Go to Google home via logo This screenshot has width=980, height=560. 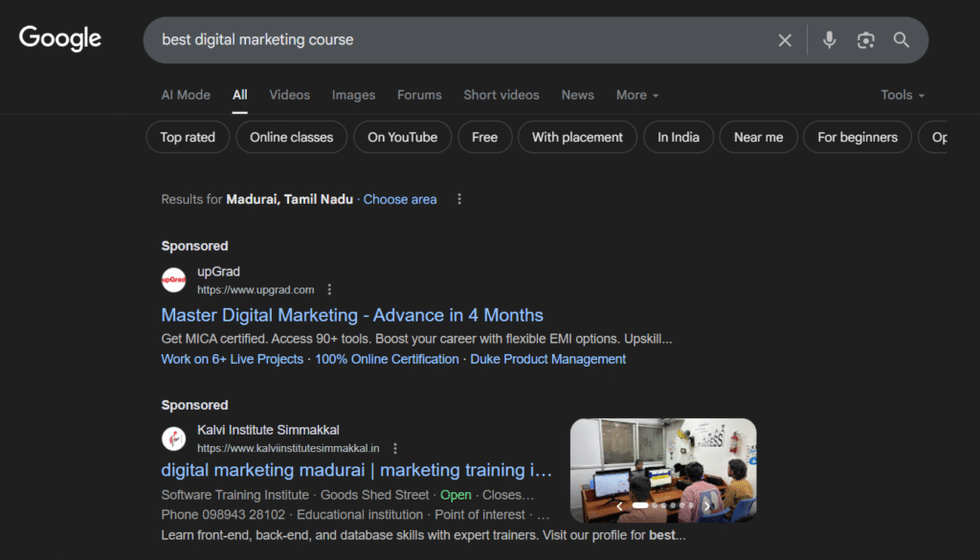point(60,38)
